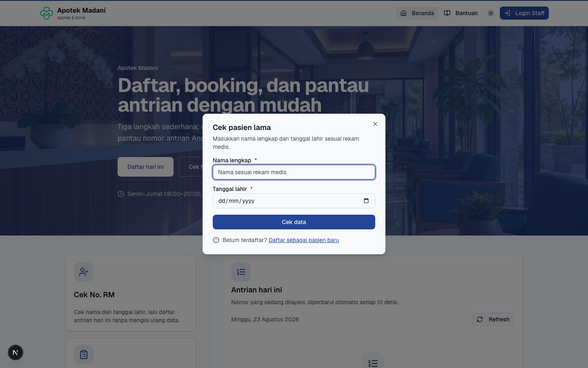Image resolution: width=588 pixels, height=368 pixels.
Task: Follow the Daftar sebagai pasien baru link
Action: (x=304, y=240)
